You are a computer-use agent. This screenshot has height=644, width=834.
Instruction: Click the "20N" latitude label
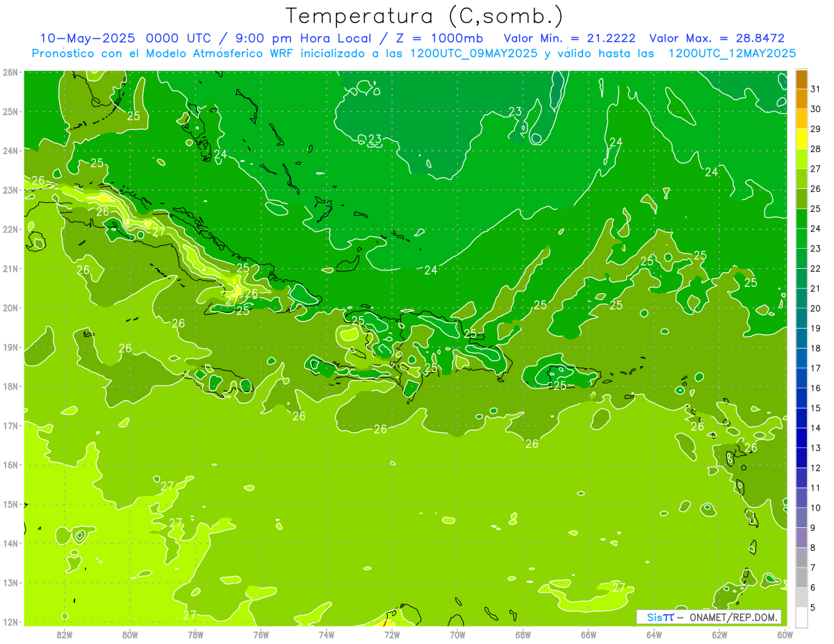coord(10,308)
